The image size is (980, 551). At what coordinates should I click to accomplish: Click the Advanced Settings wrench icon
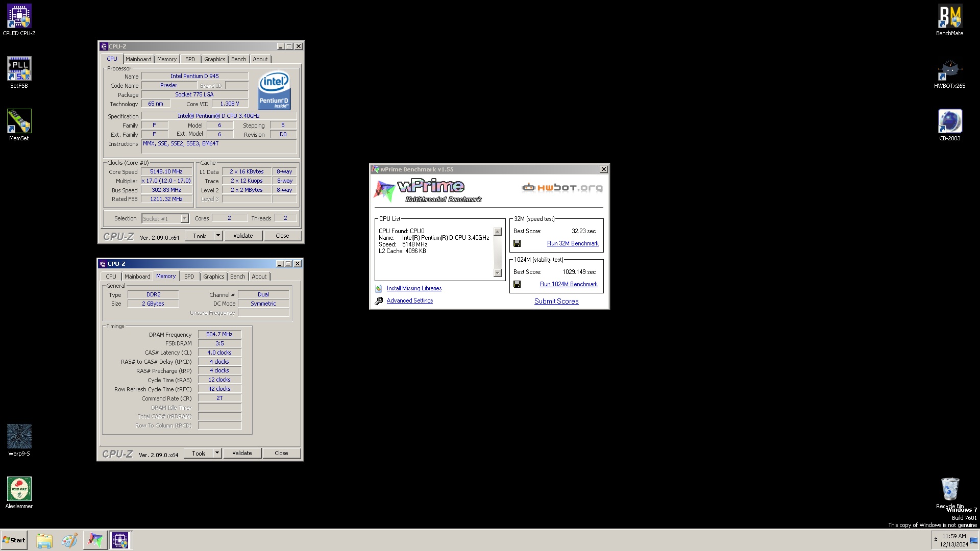click(379, 301)
